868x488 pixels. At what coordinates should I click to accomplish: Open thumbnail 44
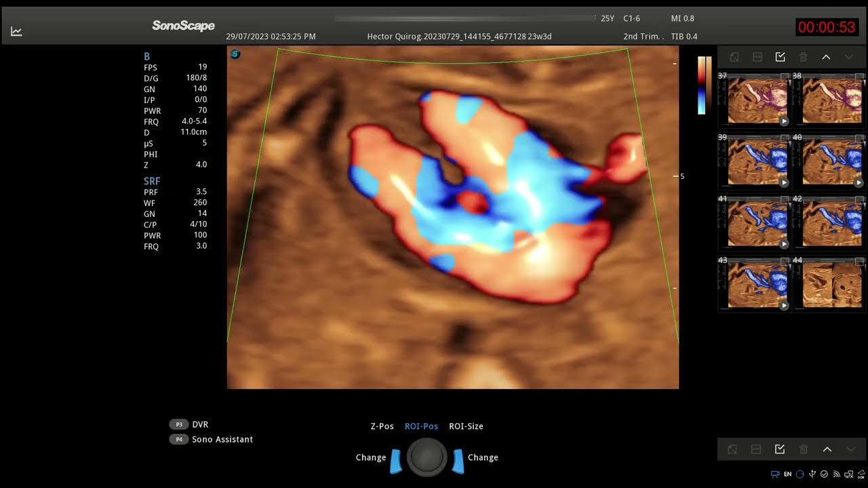coord(829,284)
